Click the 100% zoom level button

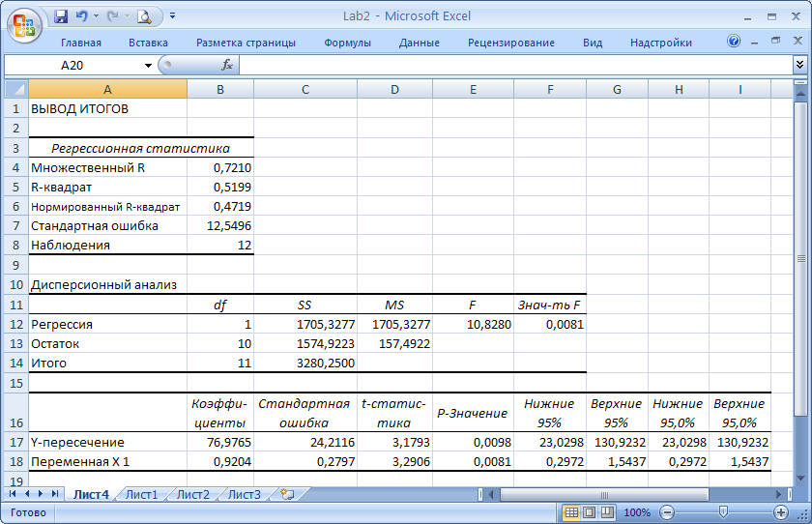(x=637, y=511)
